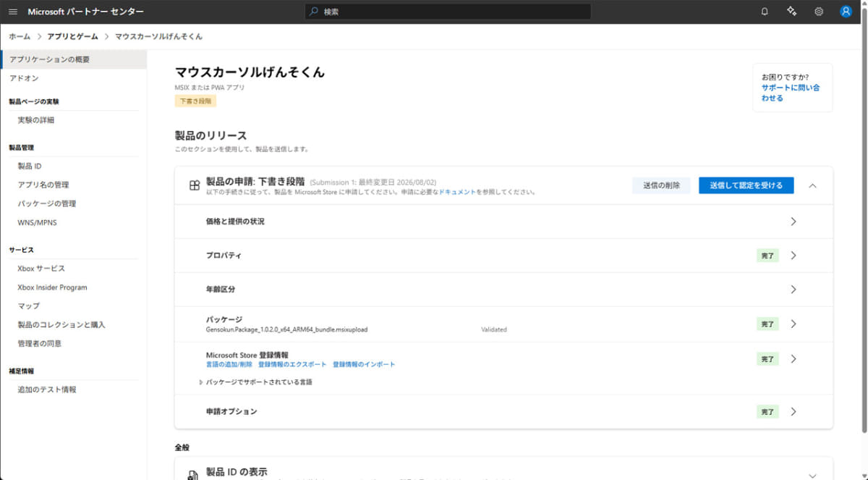Click 価格と提供の状況 row title
The width and height of the screenshot is (868, 480).
(x=235, y=222)
